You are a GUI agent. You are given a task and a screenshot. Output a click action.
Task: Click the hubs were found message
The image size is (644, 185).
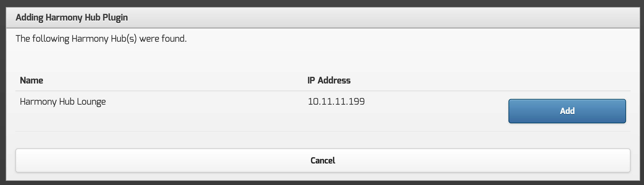pos(101,39)
